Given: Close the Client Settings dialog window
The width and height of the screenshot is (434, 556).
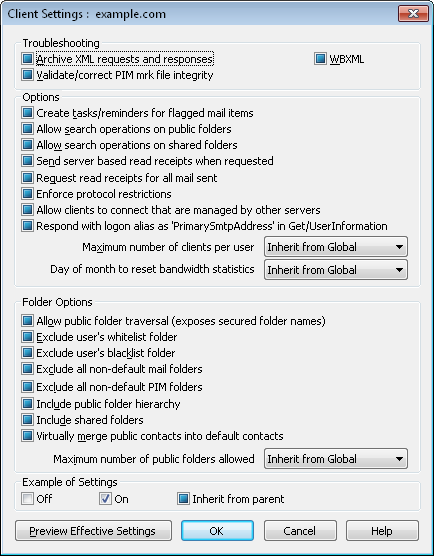Looking at the screenshot, I should 413,14.
